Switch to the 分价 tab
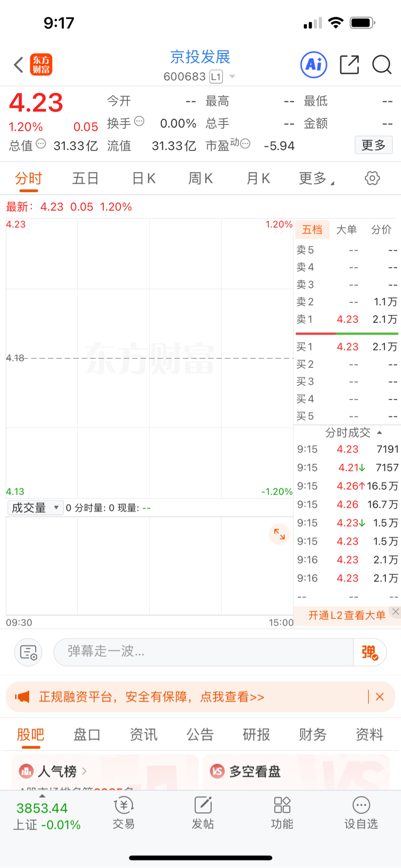 pyautogui.click(x=381, y=229)
